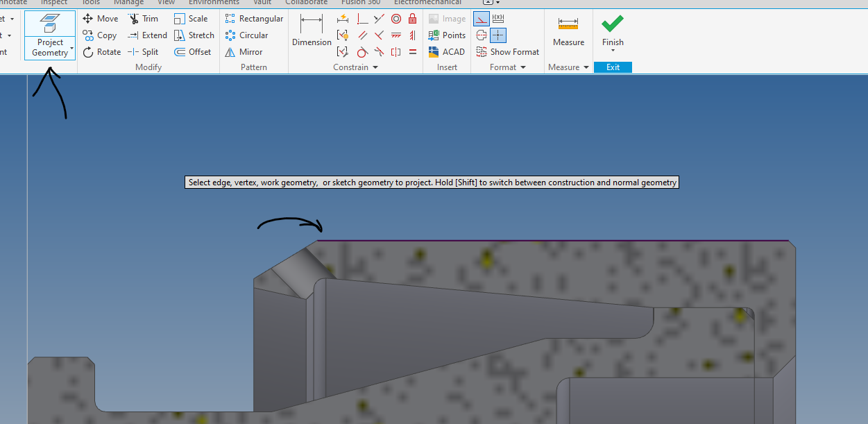
Task: Select the Mirror tool
Action: tap(244, 51)
